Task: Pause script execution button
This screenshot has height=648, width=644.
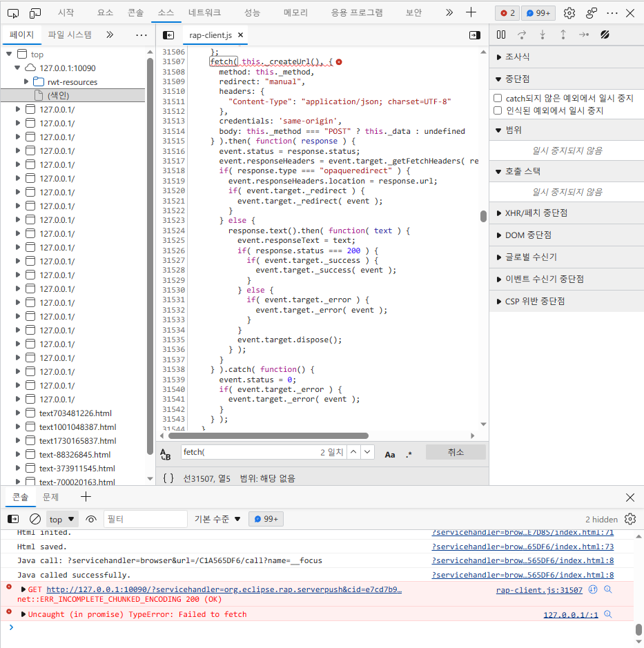Action: click(501, 35)
